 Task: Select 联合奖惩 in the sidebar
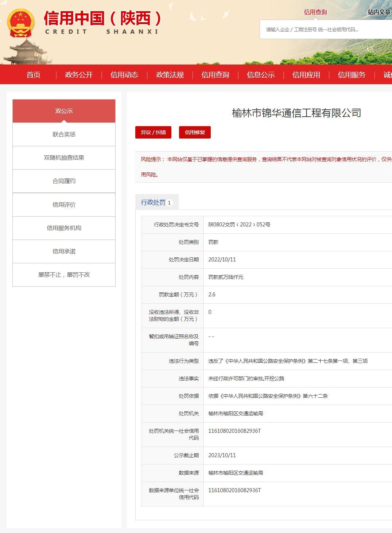tap(64, 134)
